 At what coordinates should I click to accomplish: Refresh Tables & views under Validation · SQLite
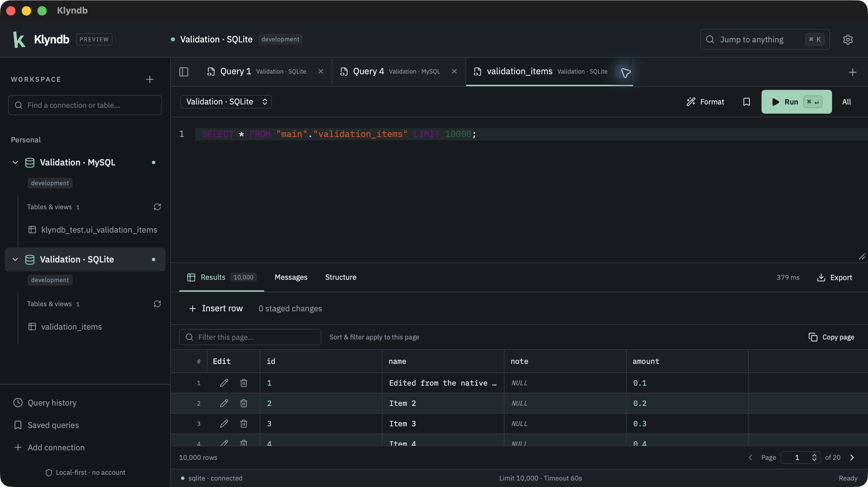click(157, 304)
